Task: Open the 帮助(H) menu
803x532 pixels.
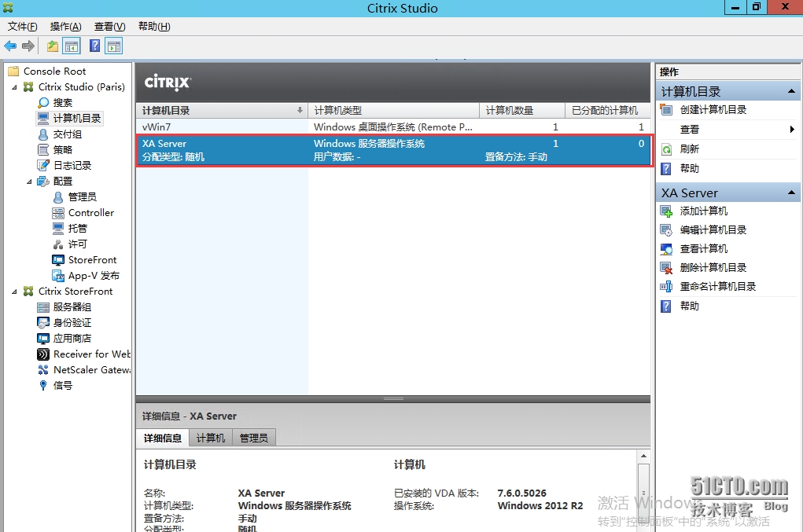Action: click(x=154, y=27)
